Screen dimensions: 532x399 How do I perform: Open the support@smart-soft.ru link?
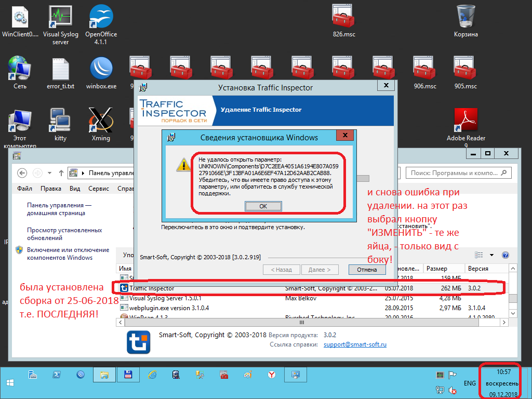tap(355, 344)
